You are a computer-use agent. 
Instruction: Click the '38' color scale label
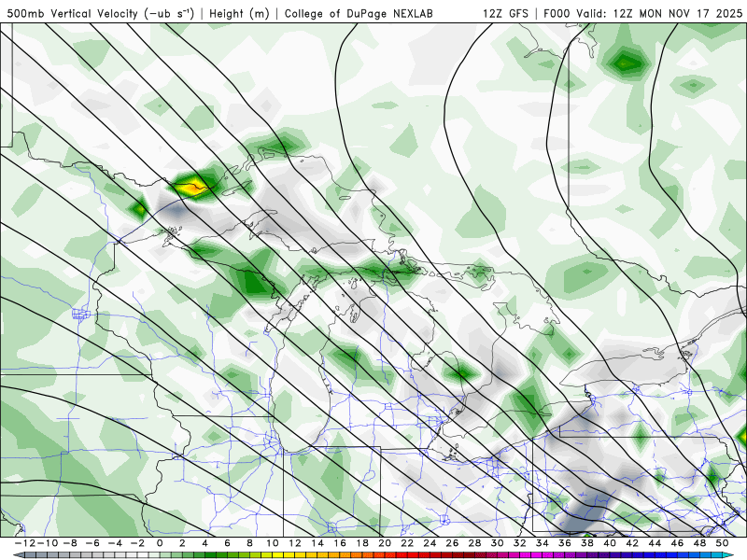click(587, 543)
